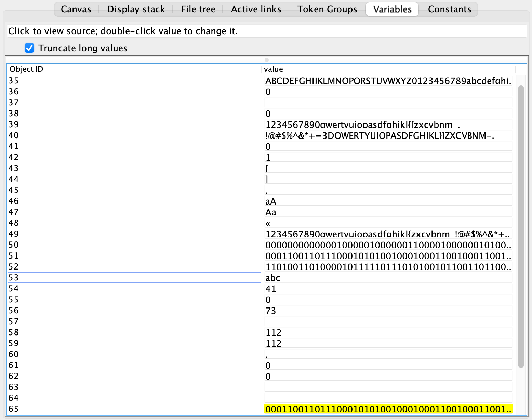Open the Token Groups tab
532x420 pixels.
[327, 9]
